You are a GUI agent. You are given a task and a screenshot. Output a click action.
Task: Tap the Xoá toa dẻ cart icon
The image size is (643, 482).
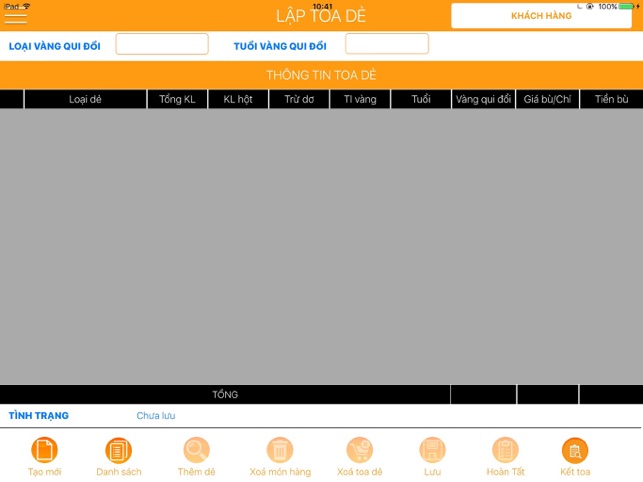tap(360, 450)
